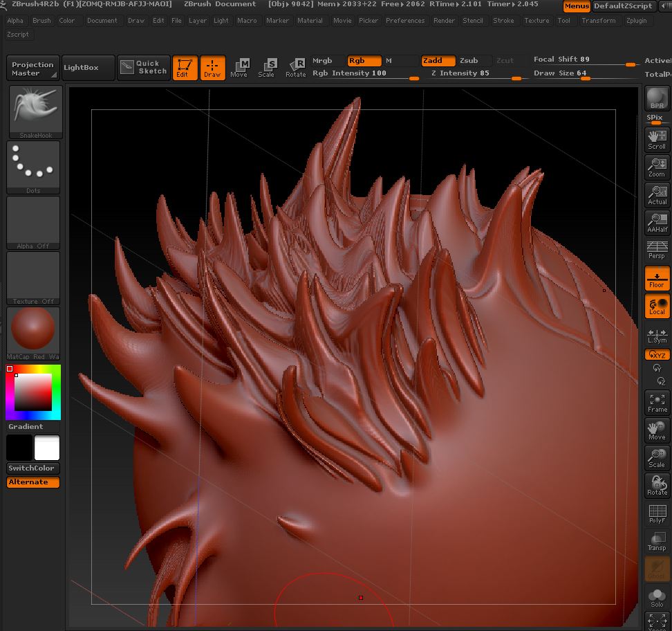Open the Alpha menu
Screen dimensions: 672x631
click(15, 21)
